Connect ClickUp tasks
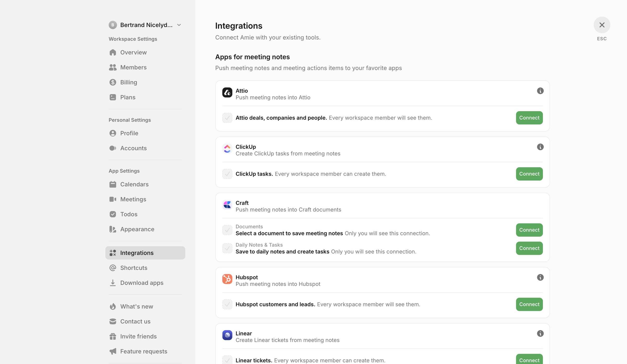This screenshot has height=364, width=627. tap(529, 174)
